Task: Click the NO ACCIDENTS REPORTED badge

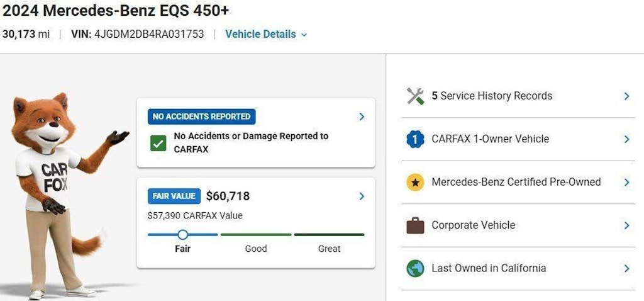Action: (x=202, y=116)
